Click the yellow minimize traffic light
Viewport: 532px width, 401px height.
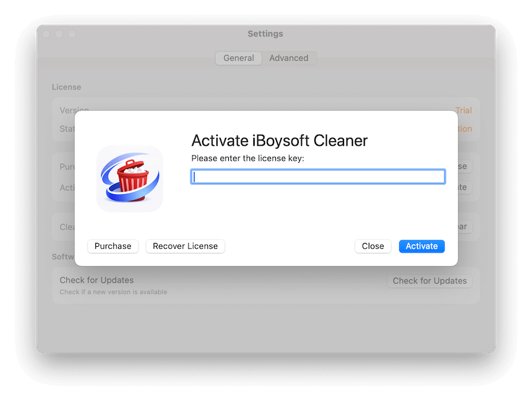click(58, 34)
